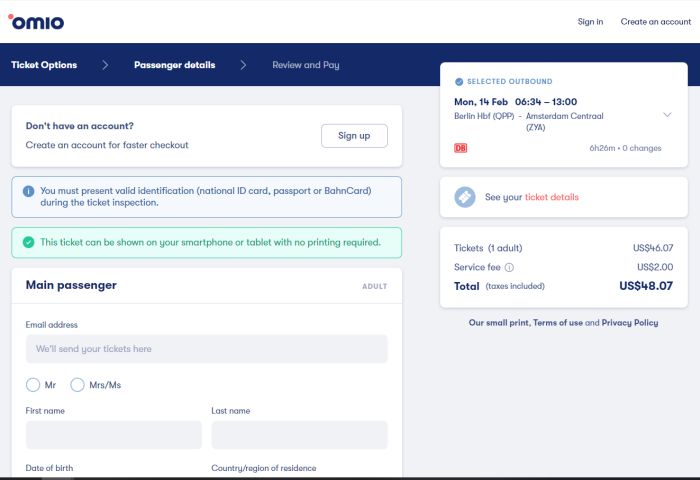The height and width of the screenshot is (480, 700).
Task: Click Sign in at the top
Action: (x=590, y=21)
